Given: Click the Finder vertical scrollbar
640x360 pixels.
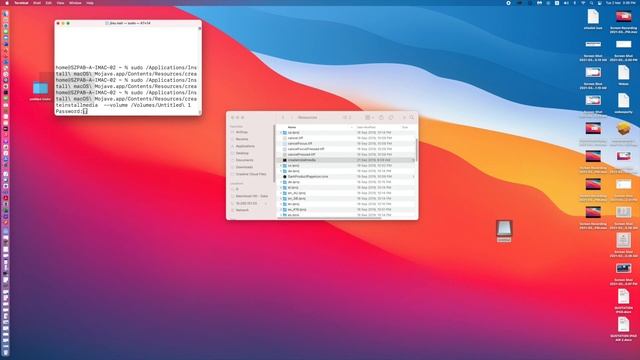Looking at the screenshot, I should coord(416,149).
